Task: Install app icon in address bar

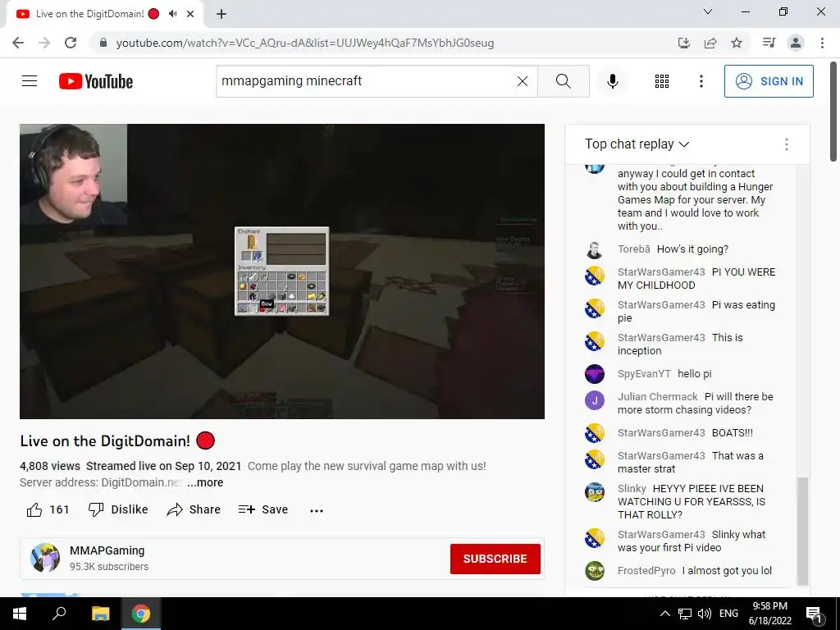Action: [683, 43]
